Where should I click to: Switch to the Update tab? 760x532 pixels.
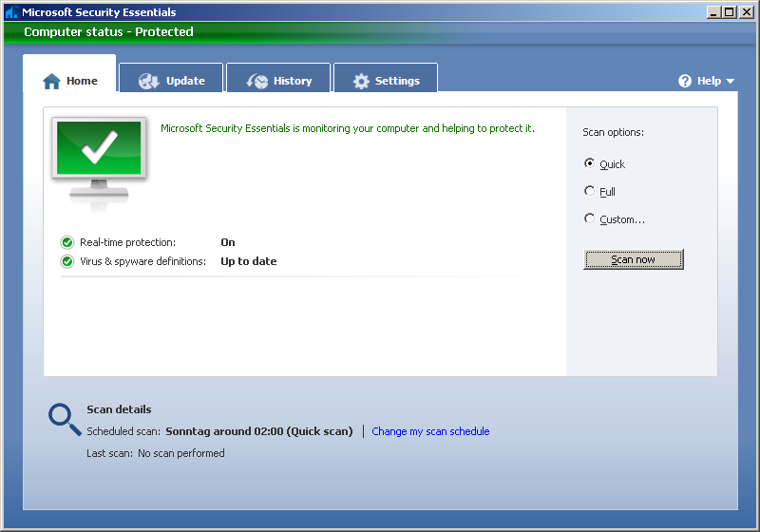(x=172, y=81)
